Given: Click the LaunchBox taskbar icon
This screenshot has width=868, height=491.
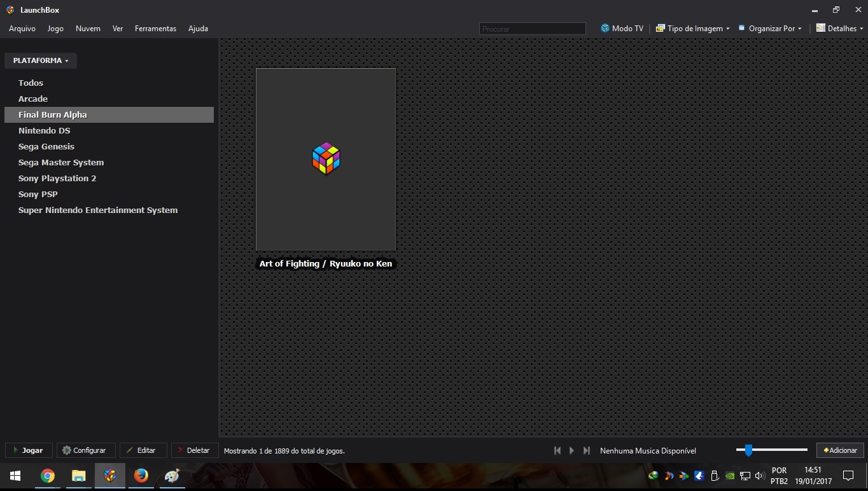Looking at the screenshot, I should 110,476.
